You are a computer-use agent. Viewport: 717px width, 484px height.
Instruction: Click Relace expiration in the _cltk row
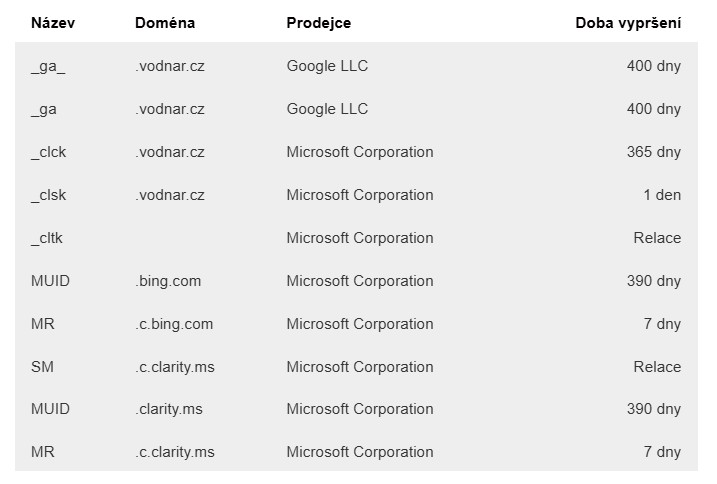pos(657,238)
